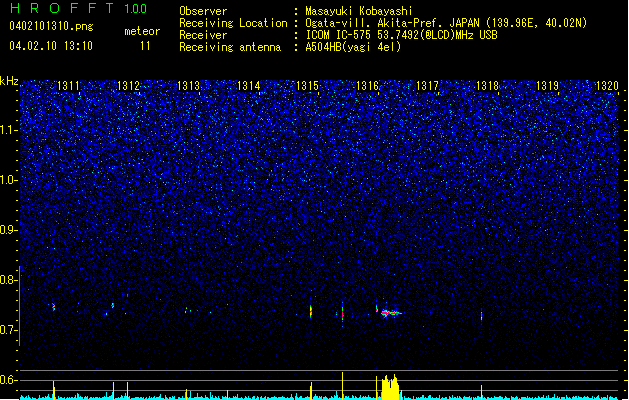Click the first meteor echo before 1311

coord(53,307)
